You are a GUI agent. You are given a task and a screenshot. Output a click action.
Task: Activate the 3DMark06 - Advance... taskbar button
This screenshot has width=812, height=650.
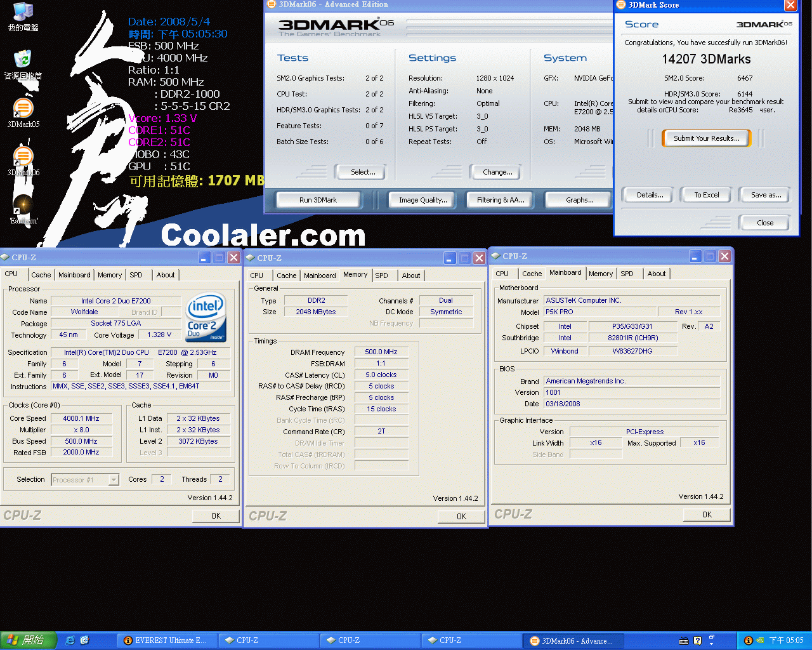[x=574, y=640]
